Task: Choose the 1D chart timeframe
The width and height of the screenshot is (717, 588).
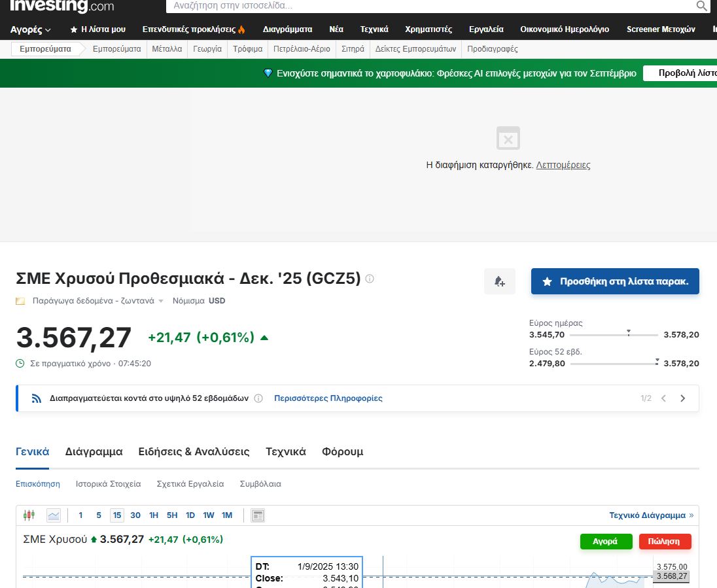Action: pos(190,515)
